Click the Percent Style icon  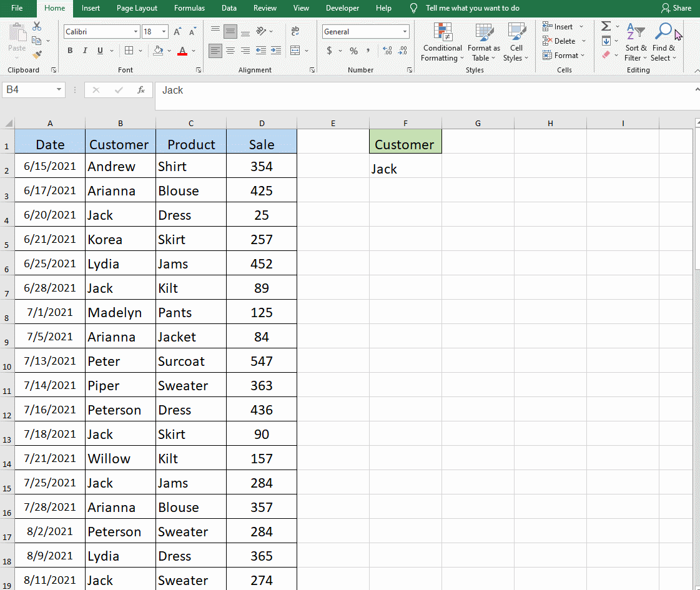[353, 51]
